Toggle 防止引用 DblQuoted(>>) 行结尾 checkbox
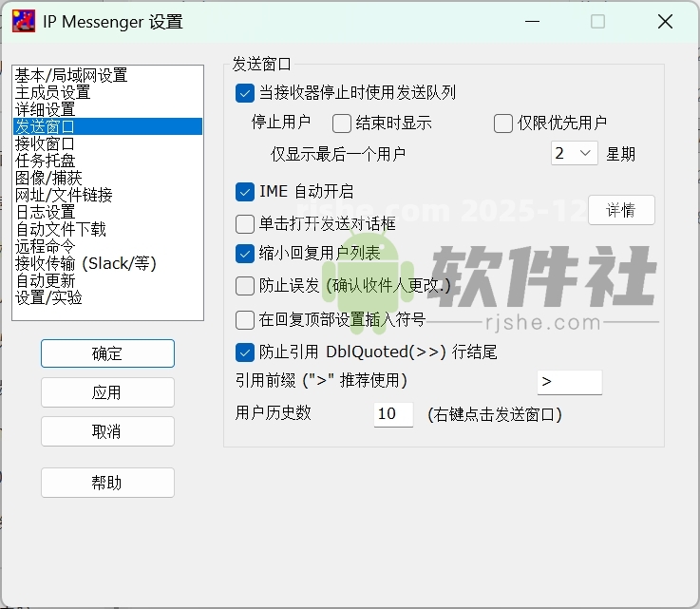The image size is (700, 609). tap(245, 352)
